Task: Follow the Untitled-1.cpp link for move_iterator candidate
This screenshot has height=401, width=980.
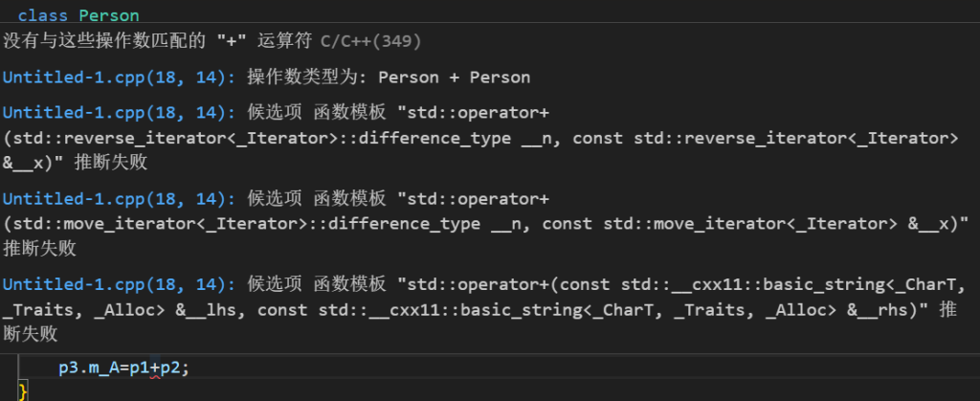Action: pos(120,199)
